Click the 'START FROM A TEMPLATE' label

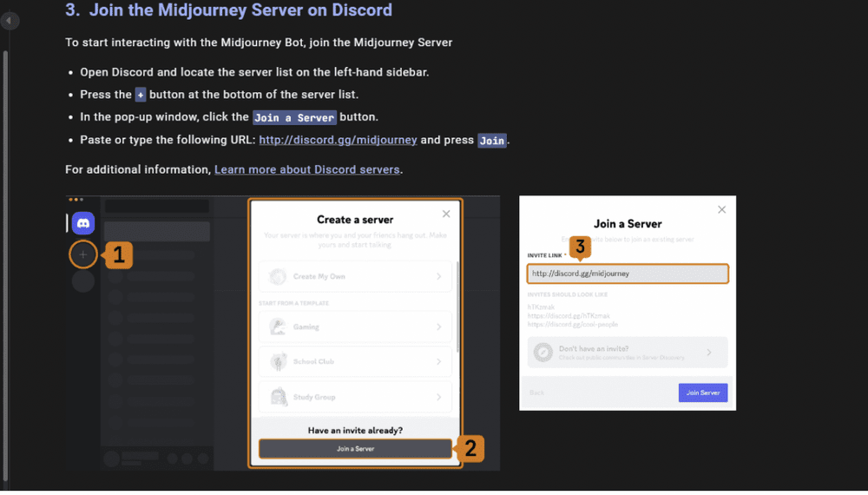tap(293, 303)
